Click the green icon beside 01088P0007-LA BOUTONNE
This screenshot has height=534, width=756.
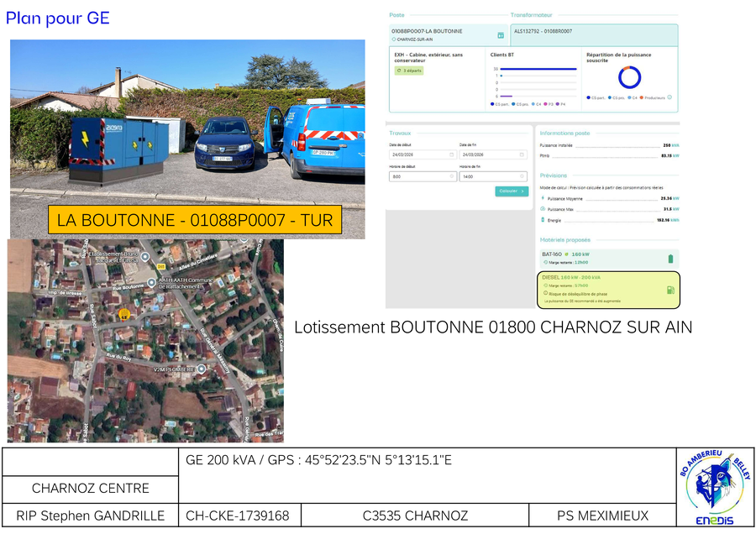tap(500, 35)
